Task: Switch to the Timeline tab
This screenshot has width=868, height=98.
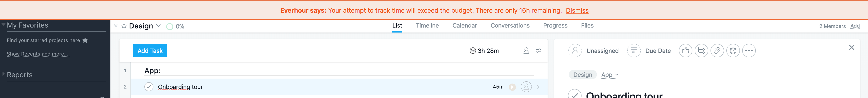Action: 427,26
